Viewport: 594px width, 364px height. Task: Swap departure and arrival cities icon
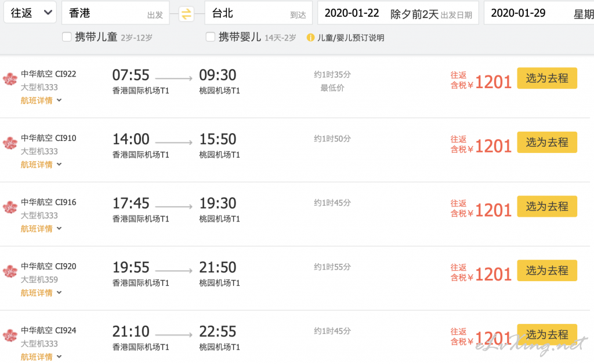pyautogui.click(x=186, y=14)
